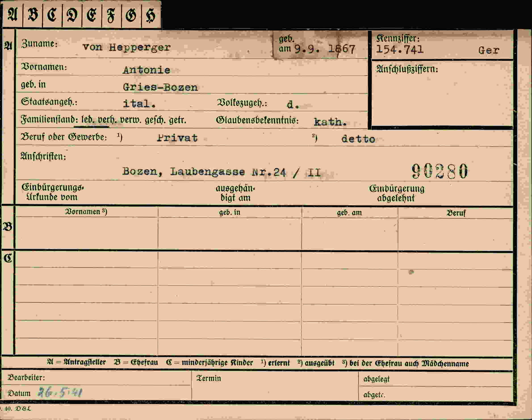Click the section B row marker

(x=7, y=227)
